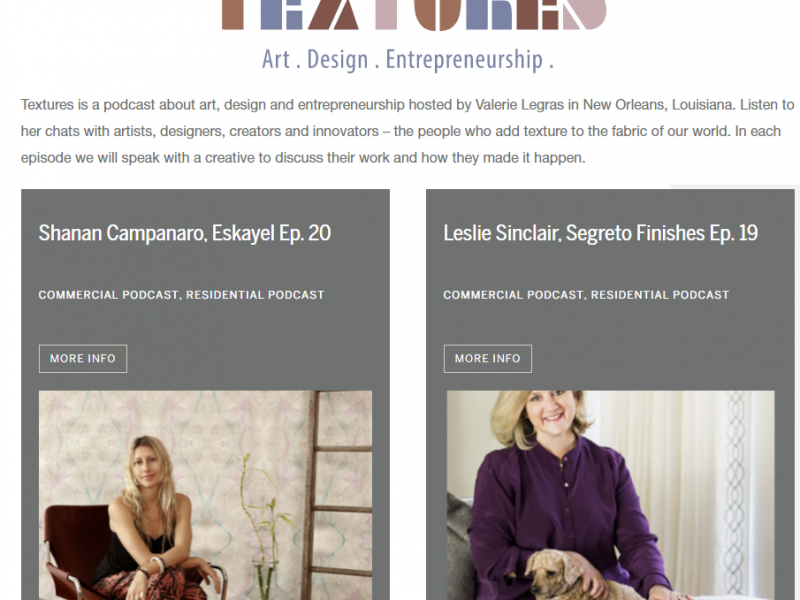Open the Shanan Campanaro, Eskayel Ep. 20 title
800x600 pixels.
point(185,233)
